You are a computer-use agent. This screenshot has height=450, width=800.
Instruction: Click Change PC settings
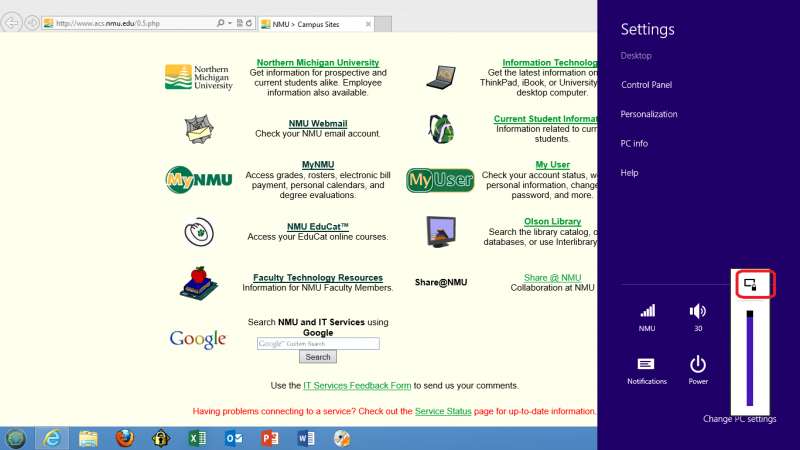click(739, 419)
